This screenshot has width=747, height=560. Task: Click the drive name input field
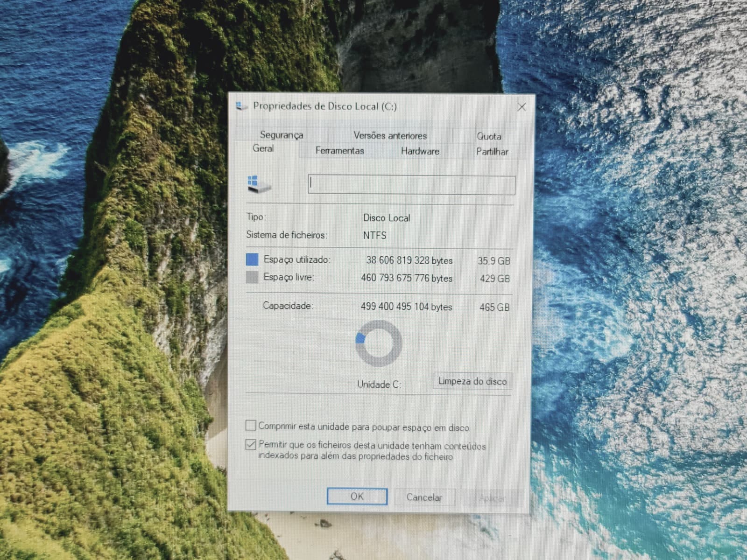(x=411, y=185)
